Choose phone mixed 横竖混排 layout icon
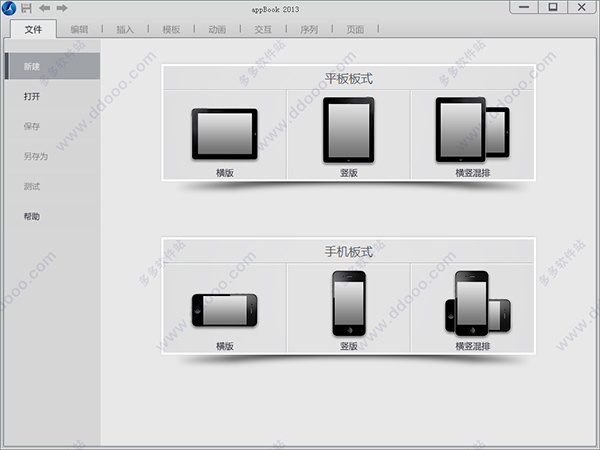The image size is (600, 450). (x=478, y=303)
